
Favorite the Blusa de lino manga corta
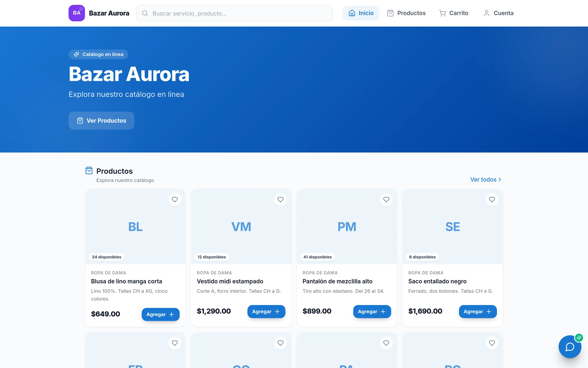(x=175, y=200)
